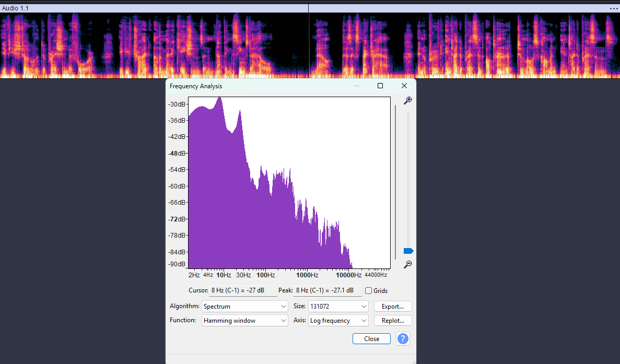This screenshot has width=620, height=364.
Task: Click the 100Hz axis label
Action: (266, 275)
